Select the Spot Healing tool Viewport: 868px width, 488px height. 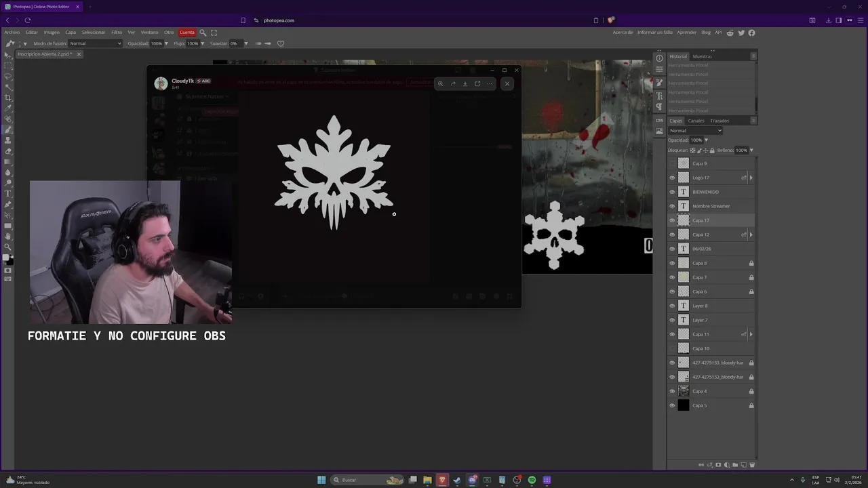(8, 119)
